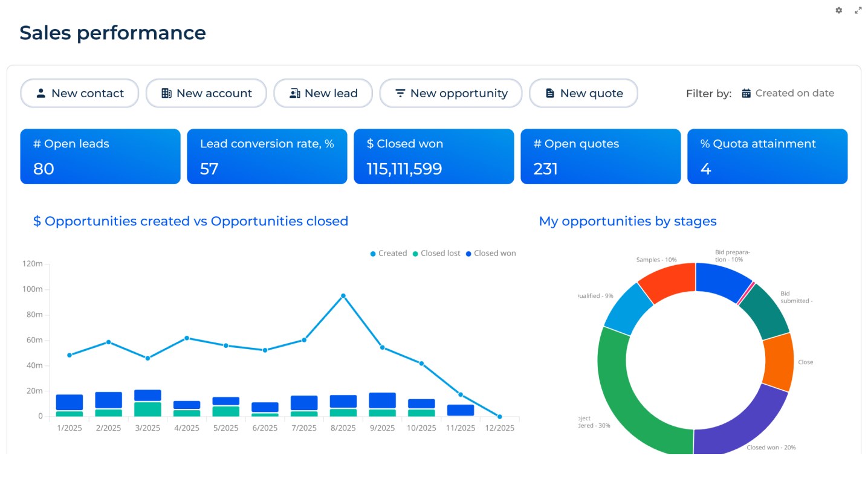Viewport: 868px width, 488px height.
Task: Expand dashboard to full screen
Action: [858, 10]
